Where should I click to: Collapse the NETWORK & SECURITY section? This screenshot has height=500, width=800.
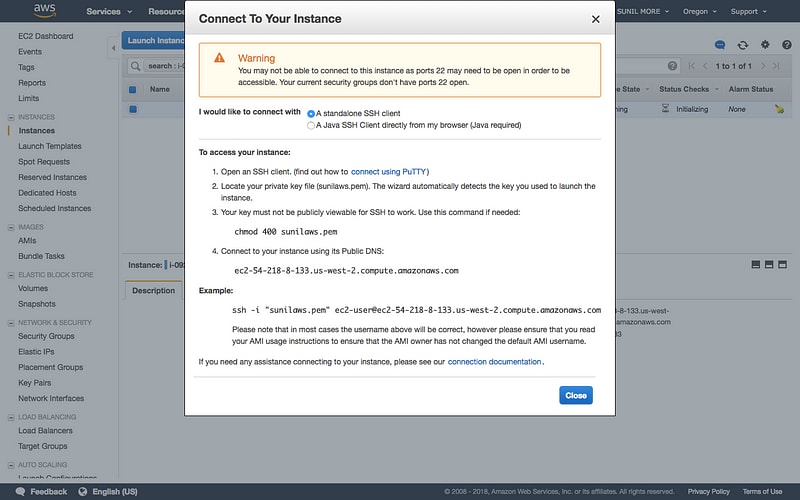pos(11,323)
